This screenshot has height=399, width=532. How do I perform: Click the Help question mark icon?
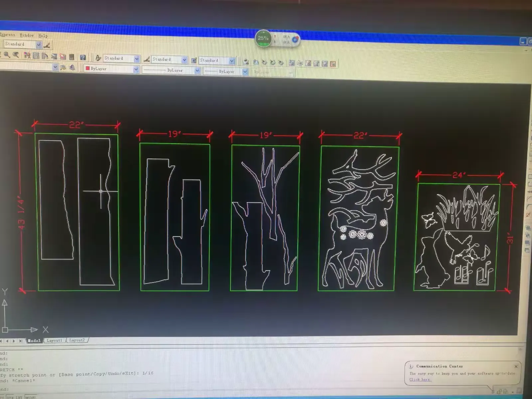(x=83, y=57)
